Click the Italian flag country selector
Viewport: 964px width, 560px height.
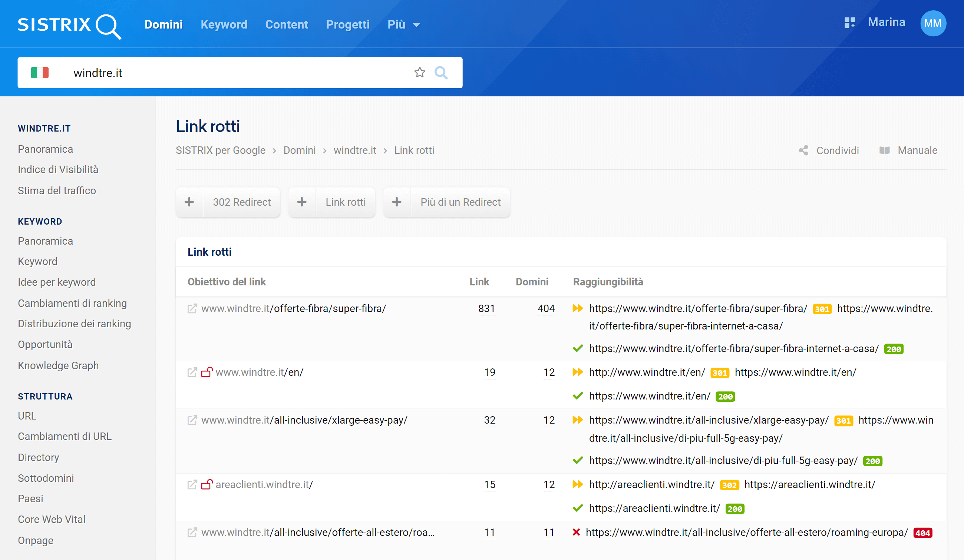pos(40,73)
